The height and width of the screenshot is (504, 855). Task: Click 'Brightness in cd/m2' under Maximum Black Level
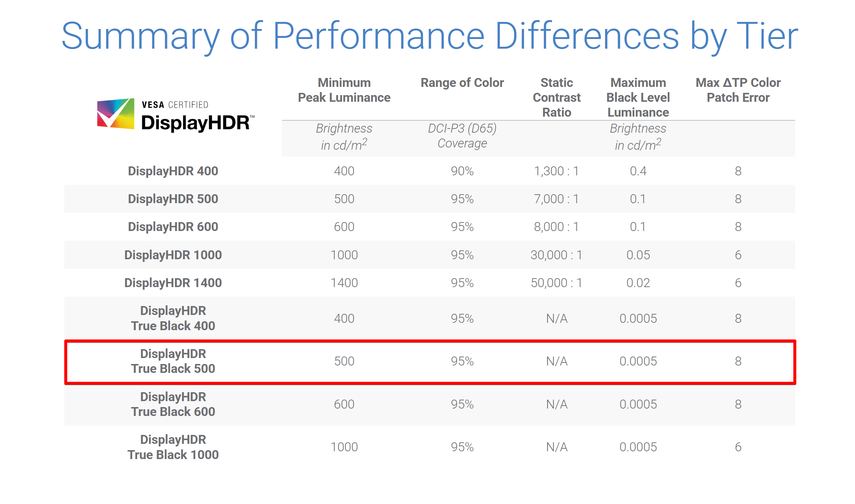tap(638, 137)
